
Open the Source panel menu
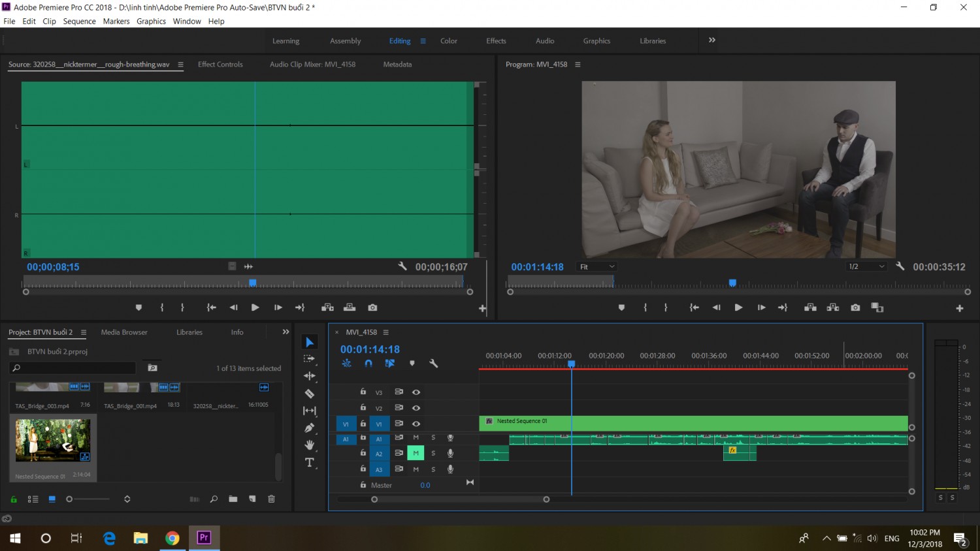point(180,65)
